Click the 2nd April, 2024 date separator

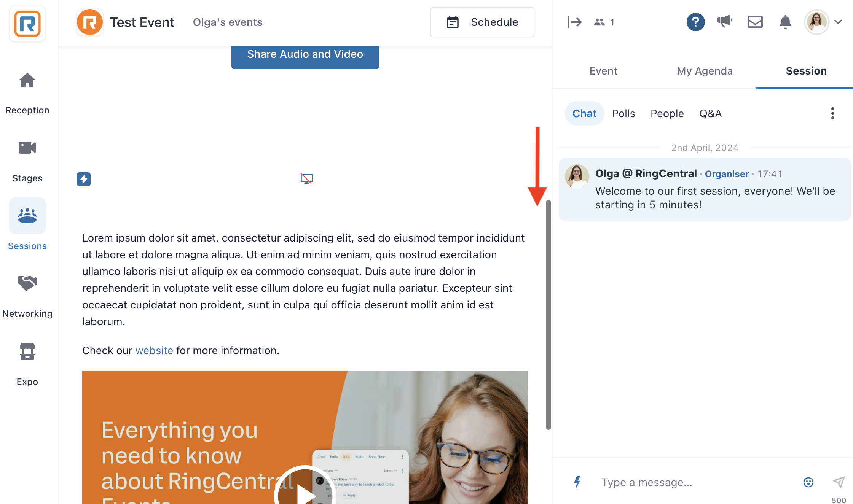point(705,148)
